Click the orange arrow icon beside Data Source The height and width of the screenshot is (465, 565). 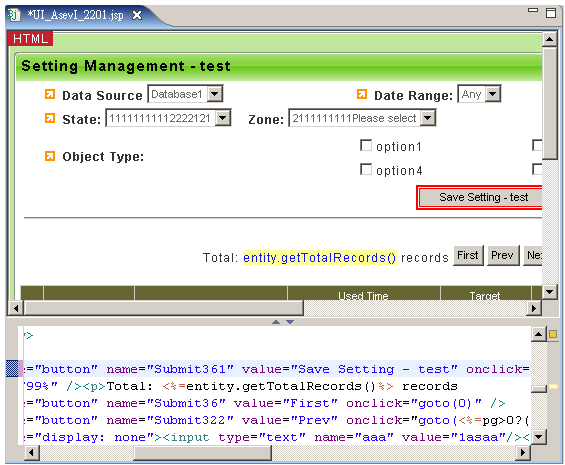(x=50, y=94)
